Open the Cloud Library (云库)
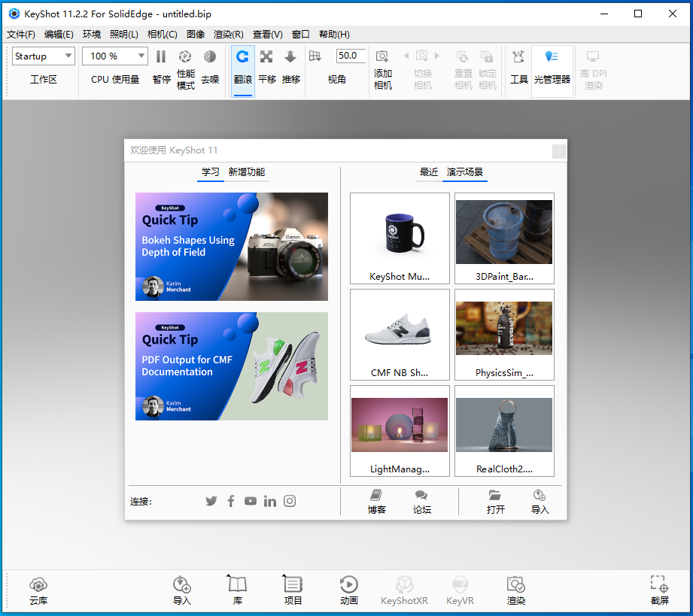 pos(38,590)
